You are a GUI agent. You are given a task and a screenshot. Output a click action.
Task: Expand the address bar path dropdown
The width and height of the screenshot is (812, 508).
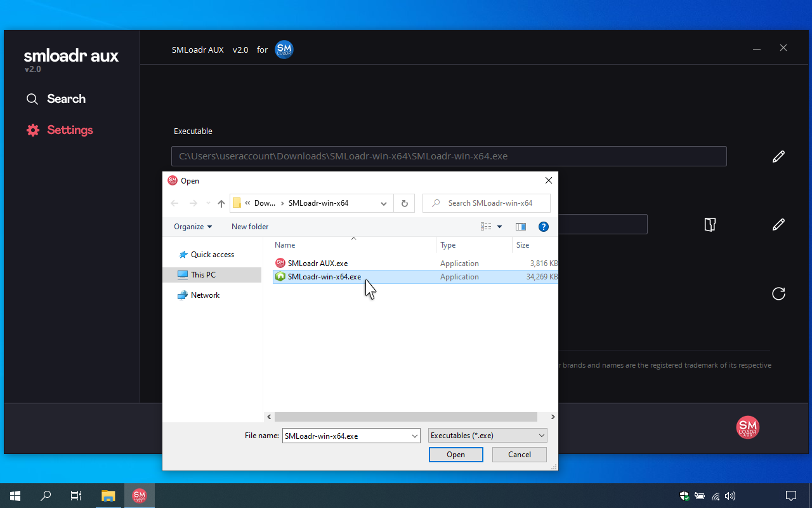click(x=384, y=203)
